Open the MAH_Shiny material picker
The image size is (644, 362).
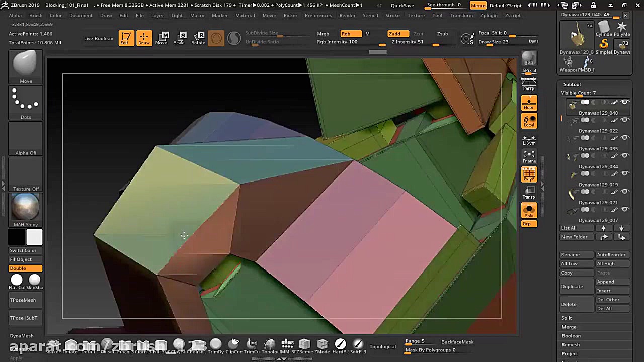click(x=26, y=209)
